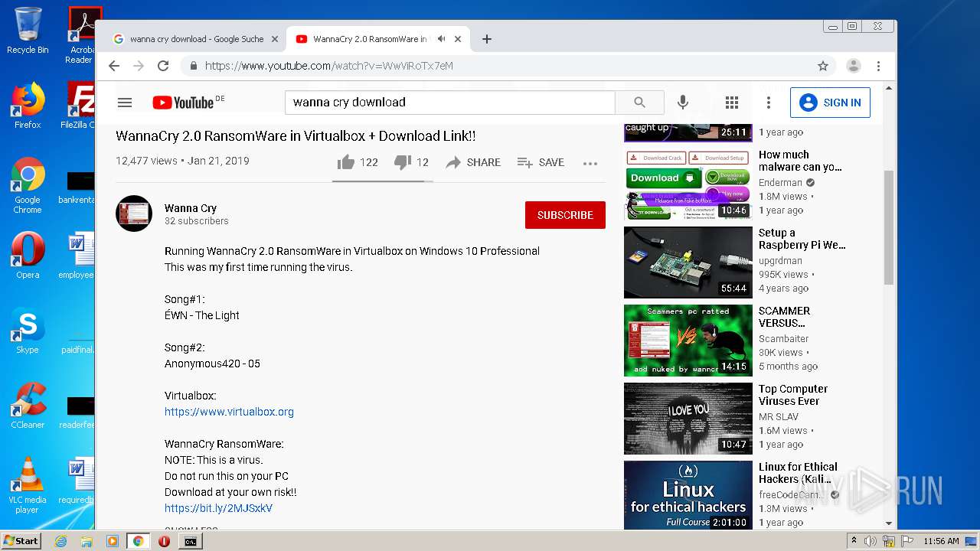Go back in Chrome
Image resolution: width=980 pixels, height=551 pixels.
click(x=114, y=66)
